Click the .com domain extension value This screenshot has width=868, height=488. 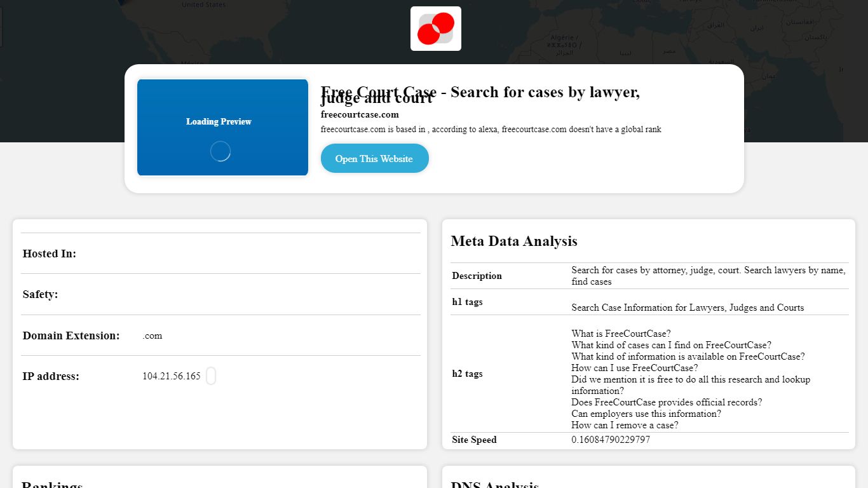[153, 335]
